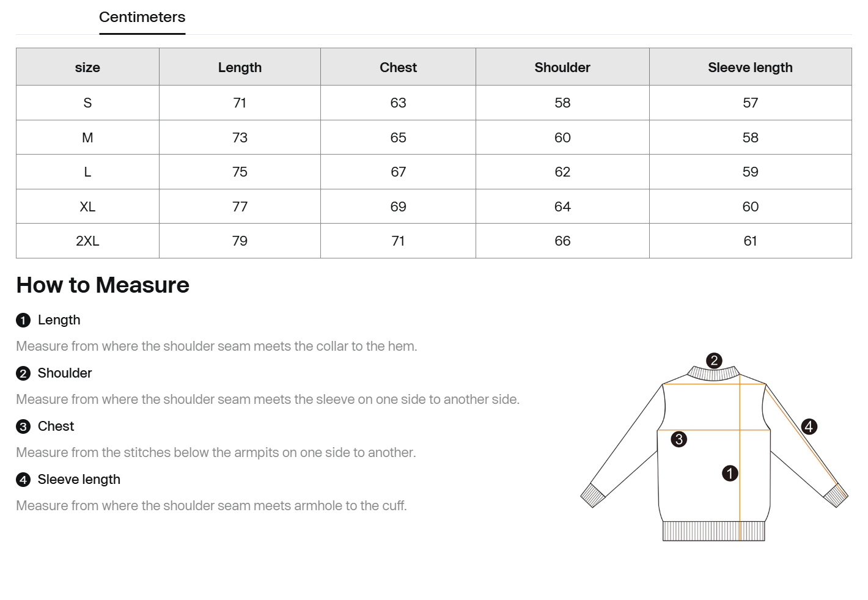Select the 2XL size row label
The height and width of the screenshot is (600, 868).
tap(87, 241)
